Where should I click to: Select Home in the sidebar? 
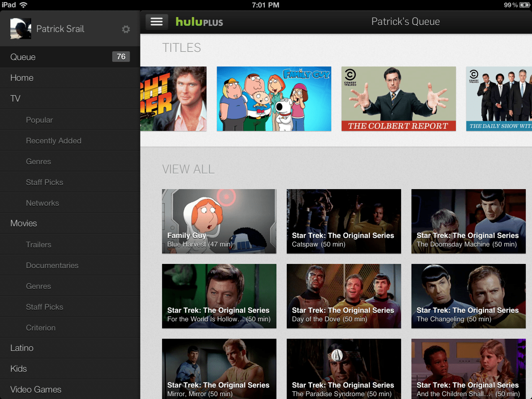(22, 78)
